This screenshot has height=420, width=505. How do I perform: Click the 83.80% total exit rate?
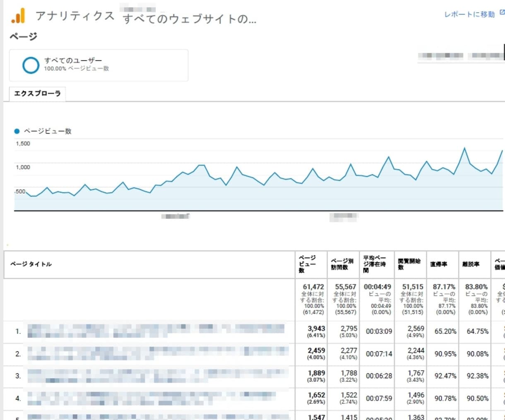(476, 286)
